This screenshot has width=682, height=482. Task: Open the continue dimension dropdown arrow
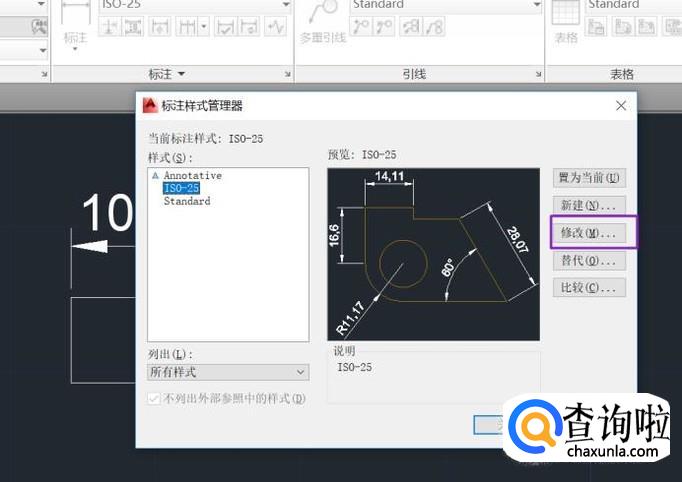click(x=204, y=27)
